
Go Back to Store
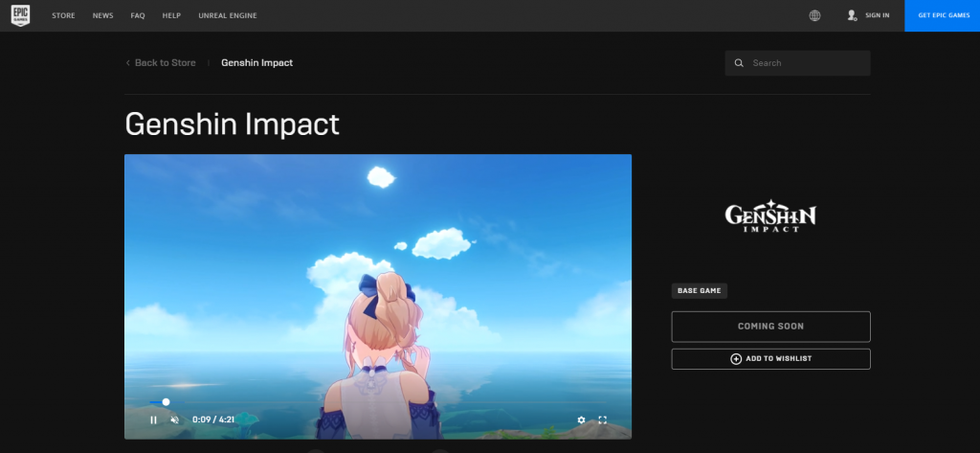[x=165, y=63]
